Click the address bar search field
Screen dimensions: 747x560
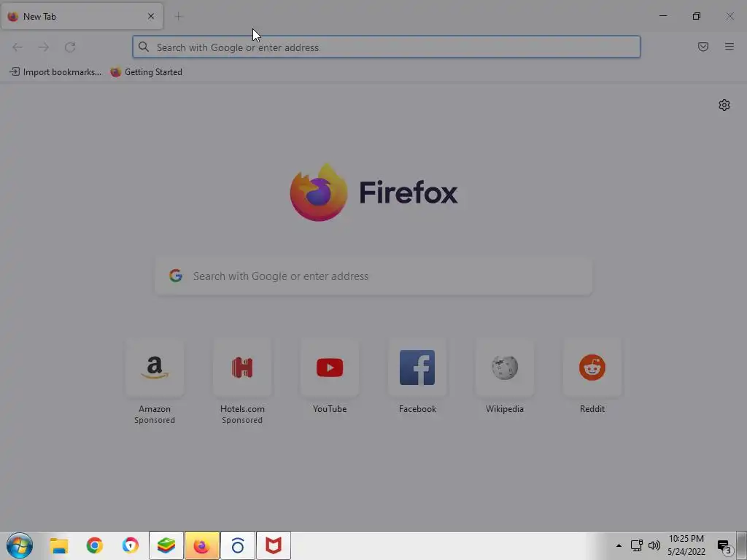click(387, 47)
